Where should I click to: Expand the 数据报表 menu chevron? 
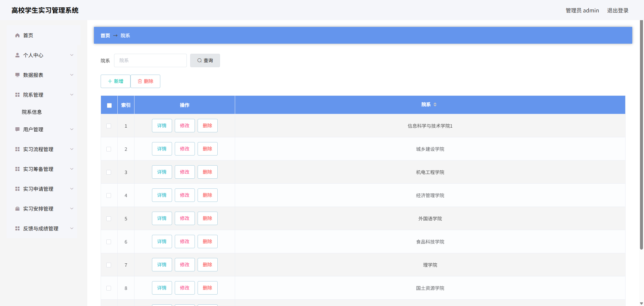pos(71,75)
